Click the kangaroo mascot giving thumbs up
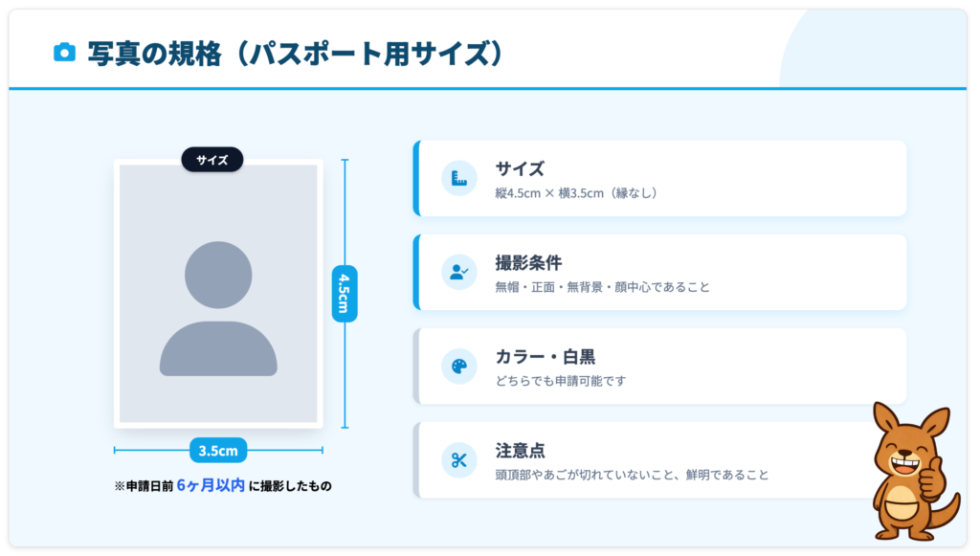 pos(910,471)
